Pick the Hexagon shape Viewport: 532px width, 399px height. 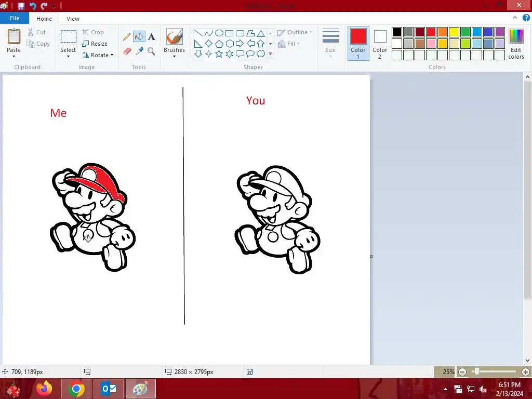pos(229,44)
